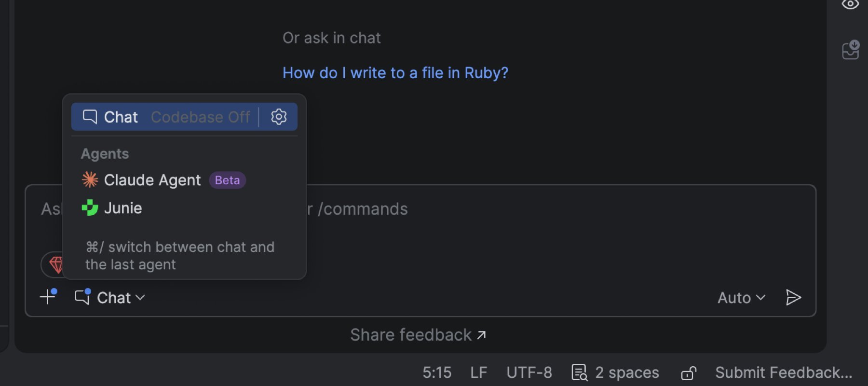This screenshot has width=868, height=386.
Task: Open the Chat mode dropdown below input
Action: click(110, 297)
